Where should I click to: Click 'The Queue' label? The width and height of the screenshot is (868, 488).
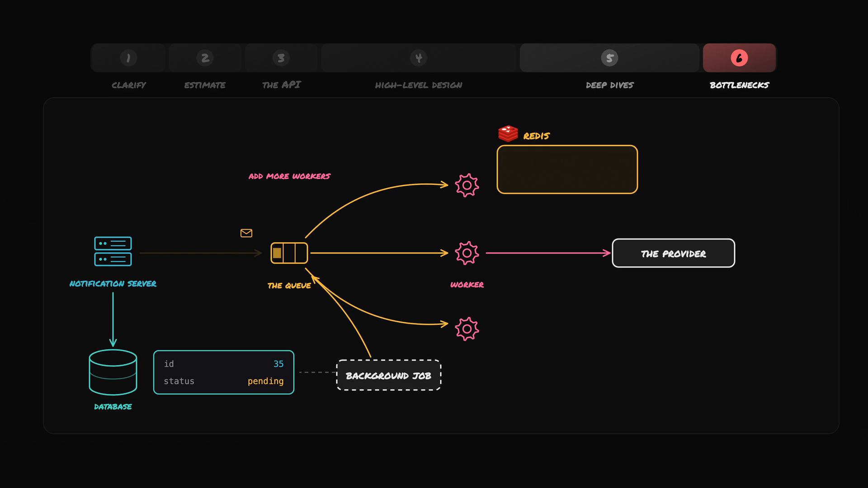click(x=289, y=286)
